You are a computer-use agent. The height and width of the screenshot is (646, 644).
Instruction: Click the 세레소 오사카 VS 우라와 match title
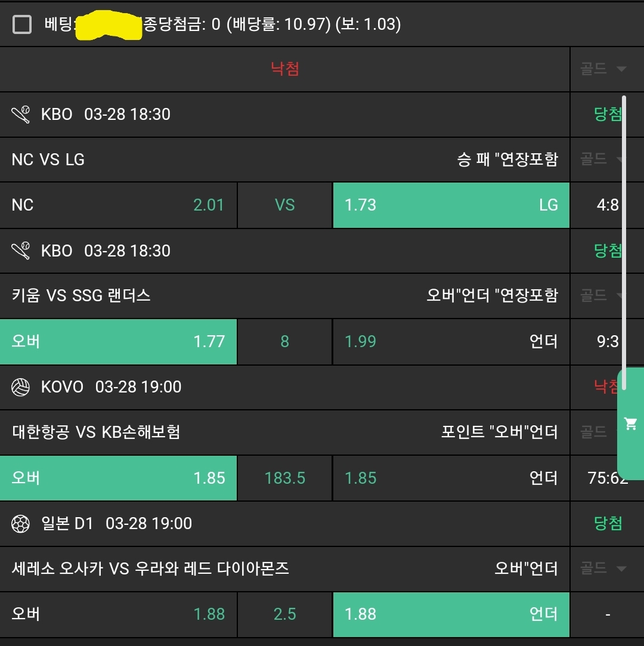pos(150,568)
